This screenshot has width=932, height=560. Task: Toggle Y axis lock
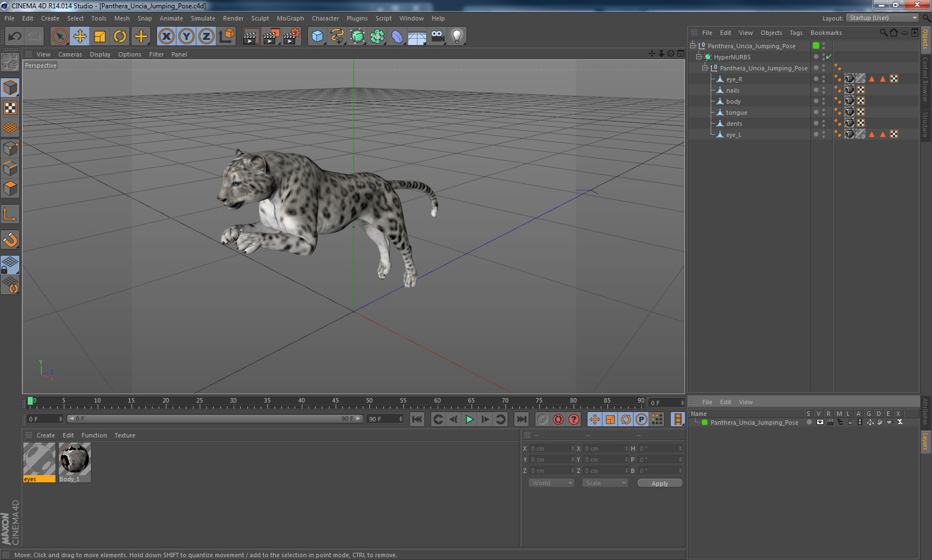point(186,37)
